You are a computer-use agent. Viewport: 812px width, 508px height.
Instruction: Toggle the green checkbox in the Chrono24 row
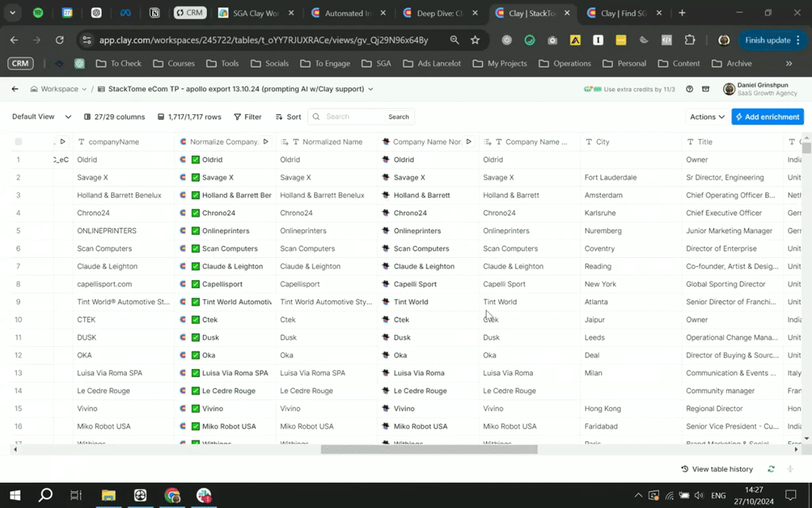[x=195, y=213]
